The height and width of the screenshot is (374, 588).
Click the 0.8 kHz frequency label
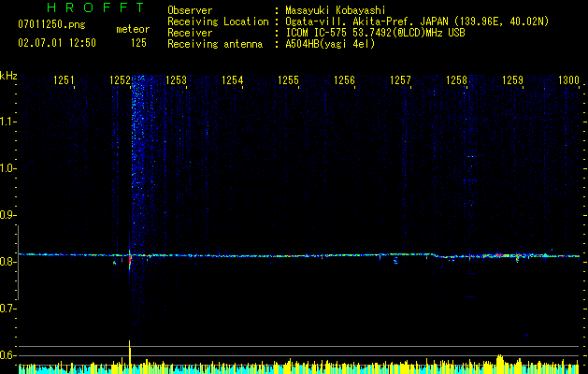7,262
